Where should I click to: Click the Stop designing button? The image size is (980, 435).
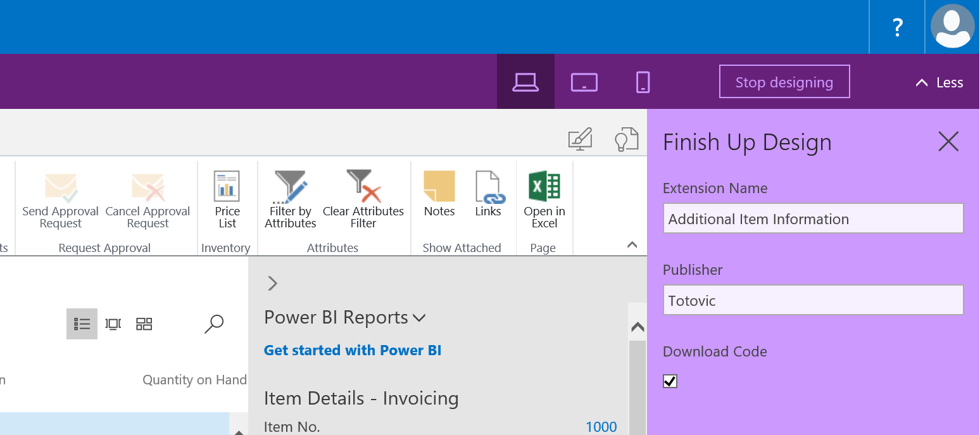pos(784,82)
